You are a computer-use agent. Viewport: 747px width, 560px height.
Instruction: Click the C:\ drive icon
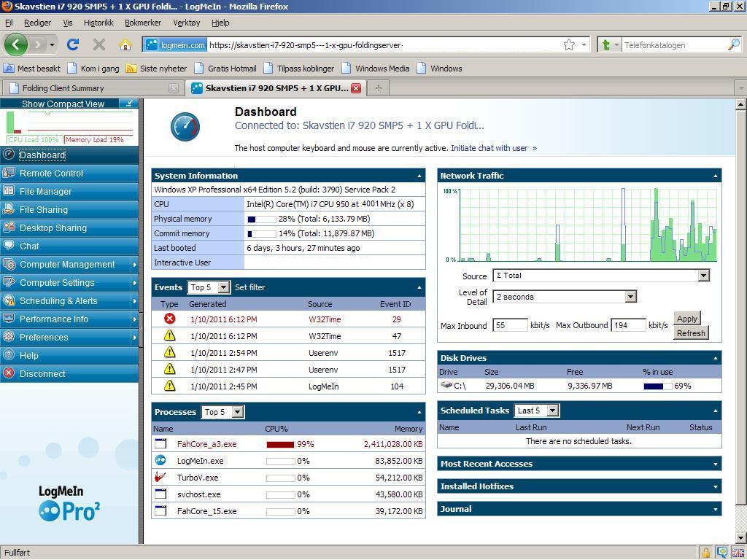click(446, 385)
